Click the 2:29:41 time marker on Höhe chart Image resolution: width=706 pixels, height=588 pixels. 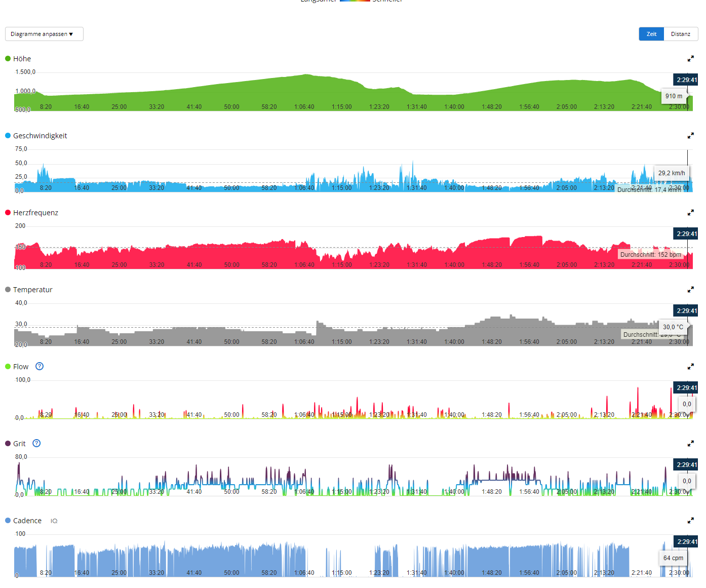pyautogui.click(x=687, y=80)
